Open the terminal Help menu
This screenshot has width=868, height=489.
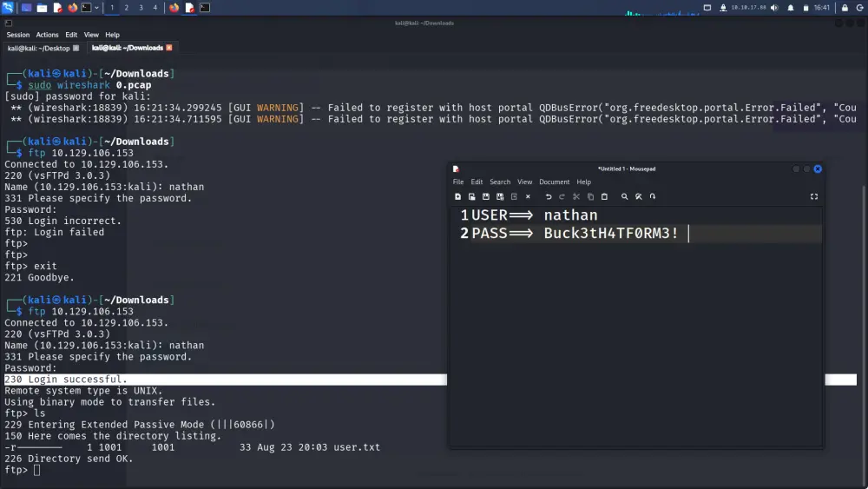pos(112,35)
